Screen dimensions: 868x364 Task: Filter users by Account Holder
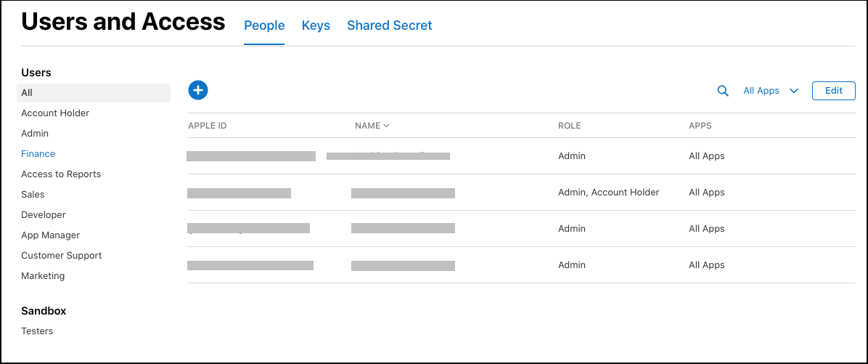pyautogui.click(x=55, y=113)
